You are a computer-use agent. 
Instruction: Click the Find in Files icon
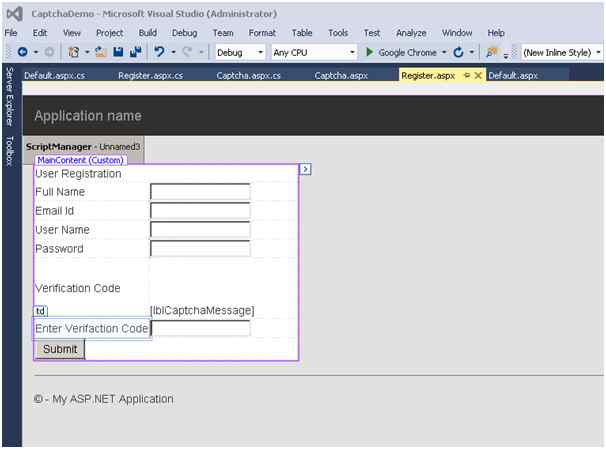coord(492,52)
